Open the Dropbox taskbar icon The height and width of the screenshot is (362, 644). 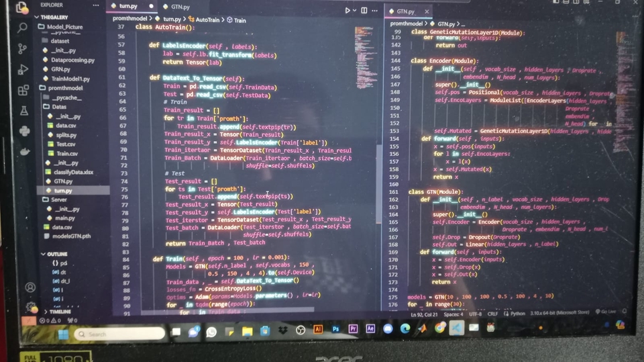click(x=282, y=330)
